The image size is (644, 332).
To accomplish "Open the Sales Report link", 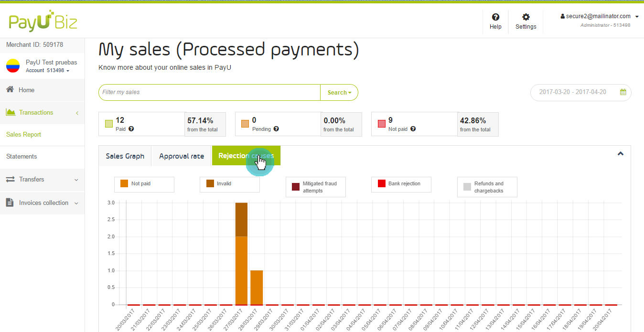I will click(23, 135).
